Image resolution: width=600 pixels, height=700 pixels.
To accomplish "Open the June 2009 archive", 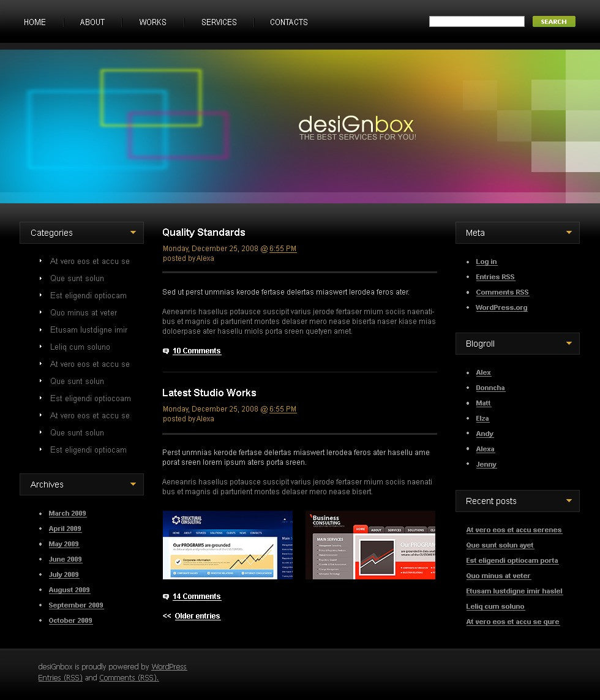I will pos(65,559).
